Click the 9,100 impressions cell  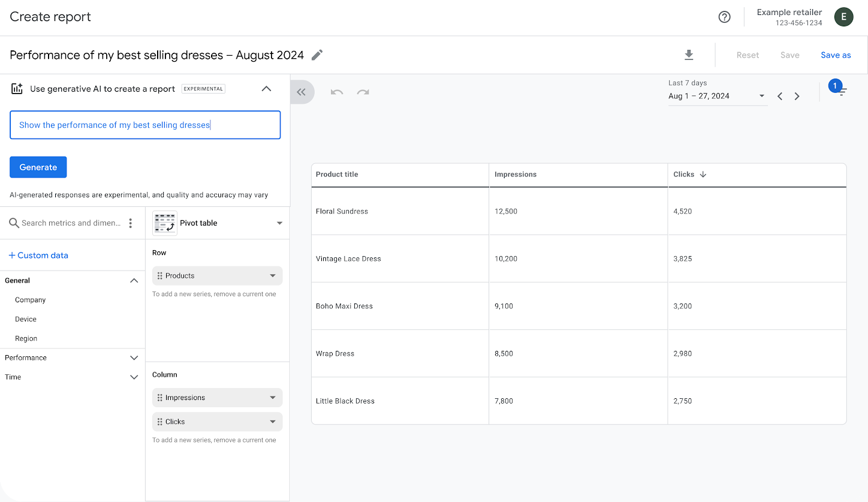click(504, 306)
